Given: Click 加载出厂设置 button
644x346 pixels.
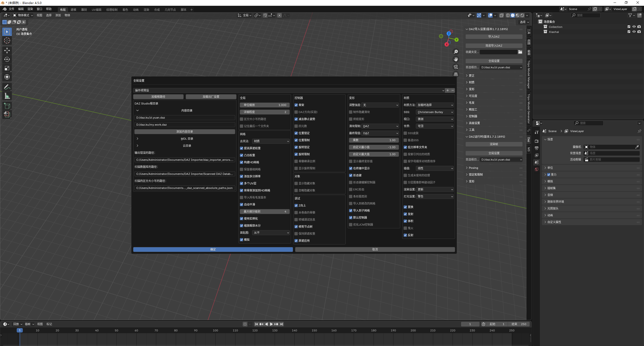Looking at the screenshot, I should tap(211, 97).
